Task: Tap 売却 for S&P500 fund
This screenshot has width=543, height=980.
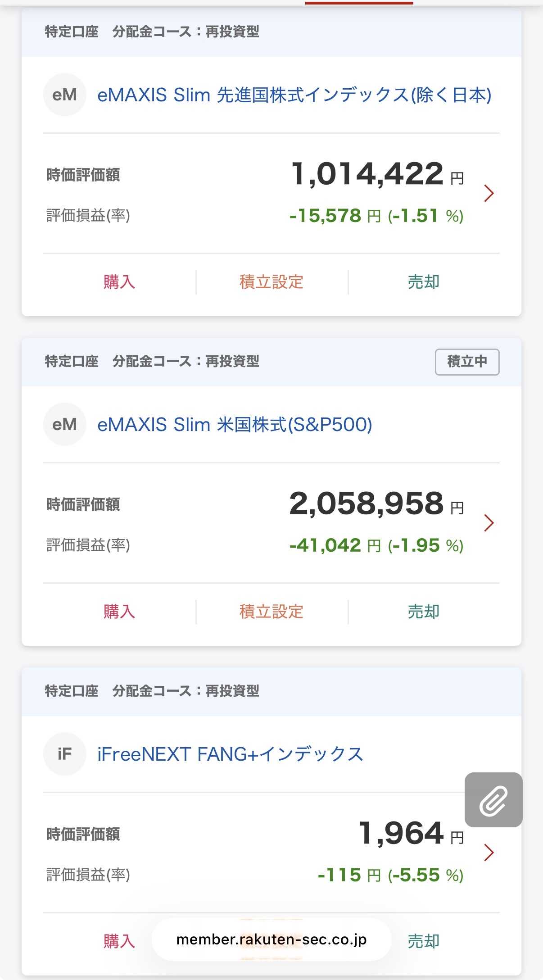Action: (423, 612)
